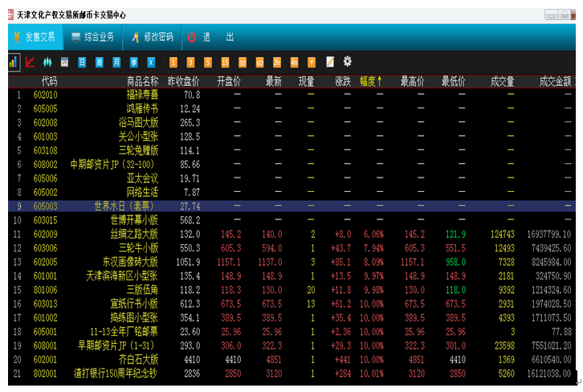Open the 发售交易 tab

[32, 37]
